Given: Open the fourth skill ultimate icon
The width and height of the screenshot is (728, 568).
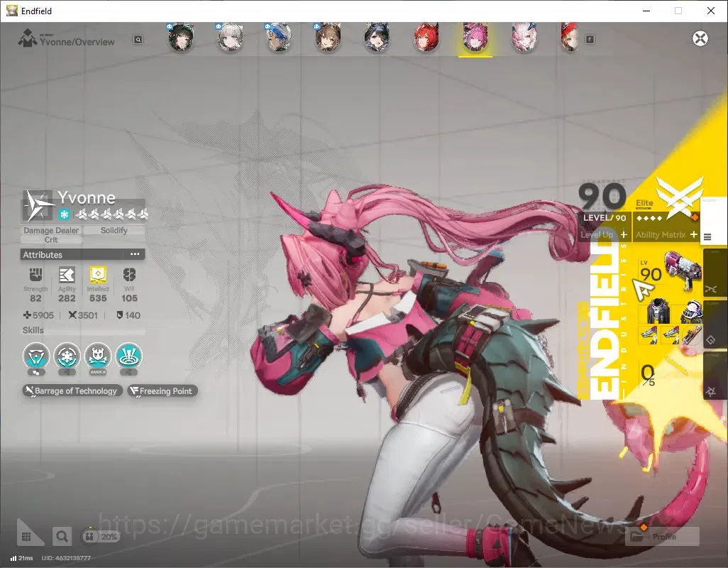Looking at the screenshot, I should click(x=128, y=356).
